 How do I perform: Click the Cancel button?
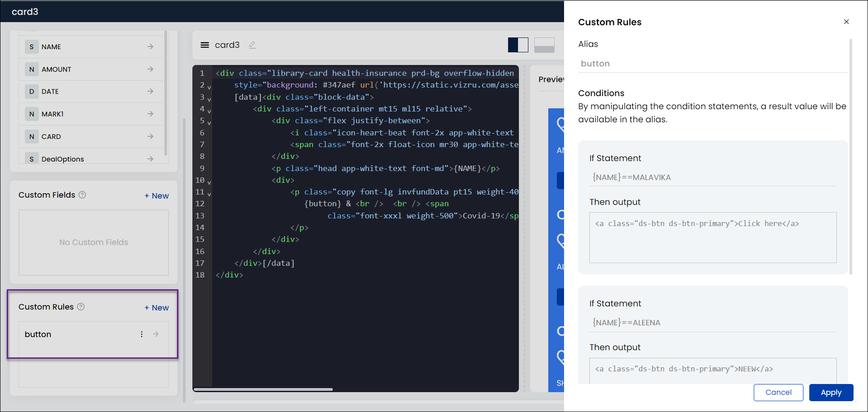click(x=778, y=393)
